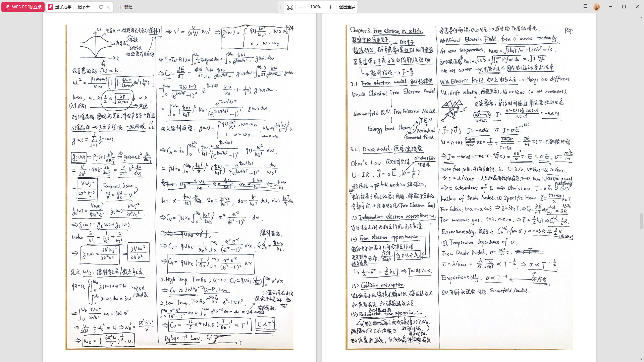
Task: Click the Chapter 3 Free electrons page
Action: [x=459, y=188]
